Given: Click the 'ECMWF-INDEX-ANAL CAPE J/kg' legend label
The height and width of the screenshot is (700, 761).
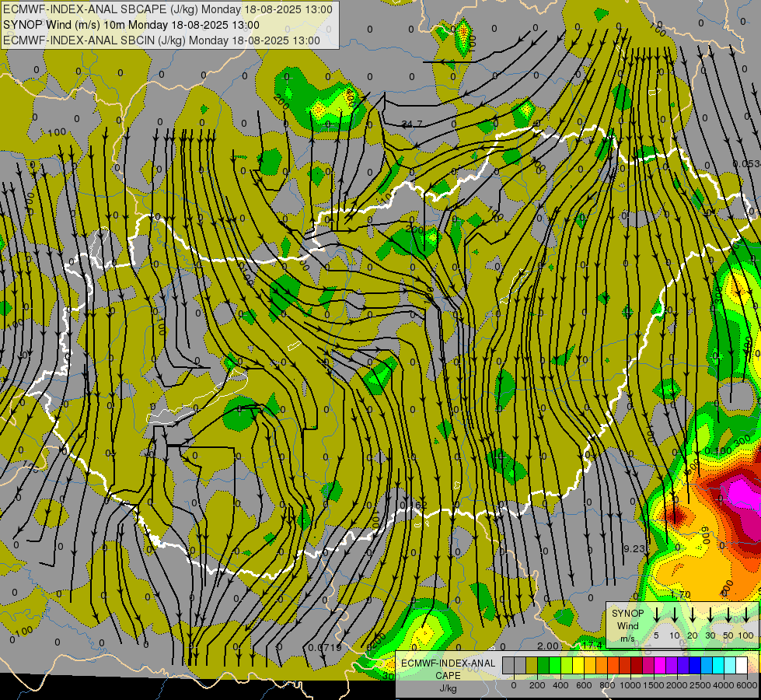Looking at the screenshot, I should click(x=449, y=676).
